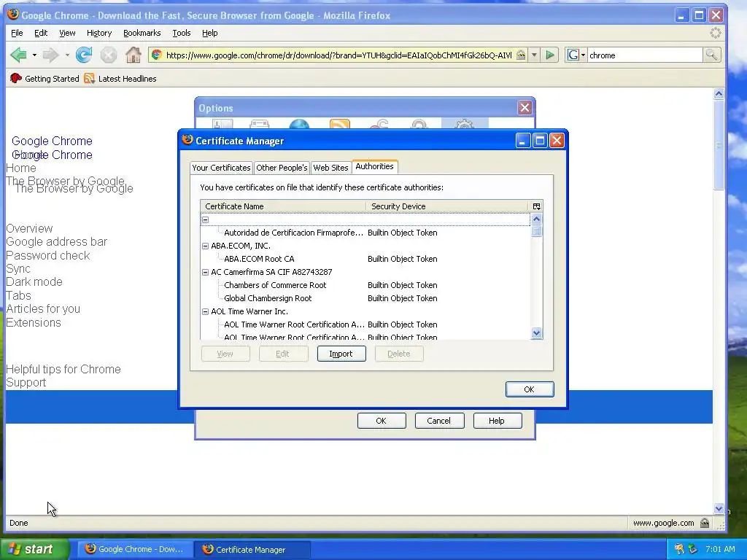This screenshot has height=560, width=747.
Task: Click the site favicon in the address bar
Action: [156, 55]
